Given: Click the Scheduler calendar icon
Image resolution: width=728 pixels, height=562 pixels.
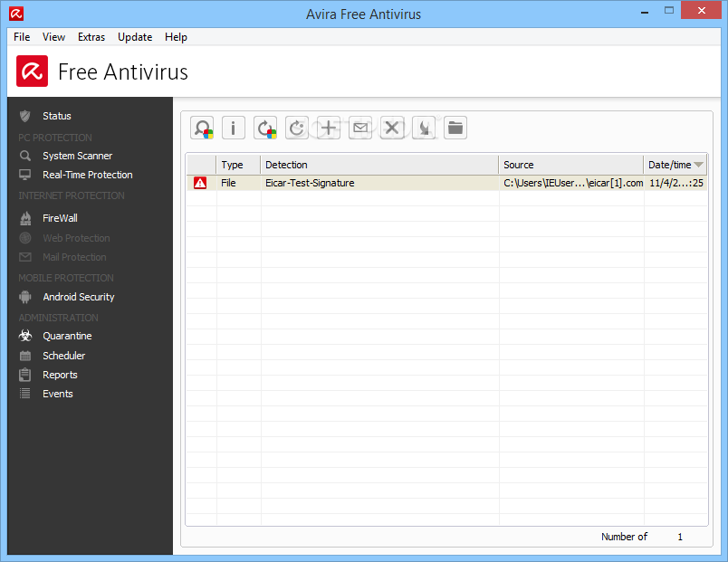Looking at the screenshot, I should point(25,356).
